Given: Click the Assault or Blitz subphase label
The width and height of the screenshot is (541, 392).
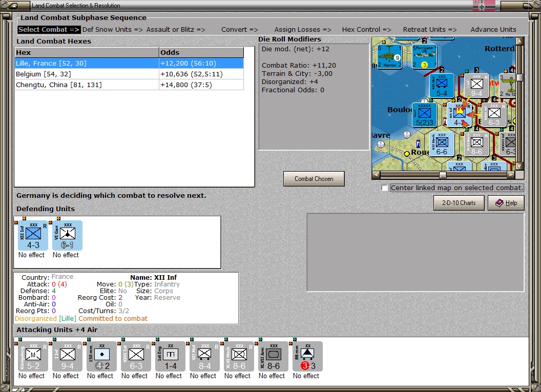Looking at the screenshot, I should (176, 30).
